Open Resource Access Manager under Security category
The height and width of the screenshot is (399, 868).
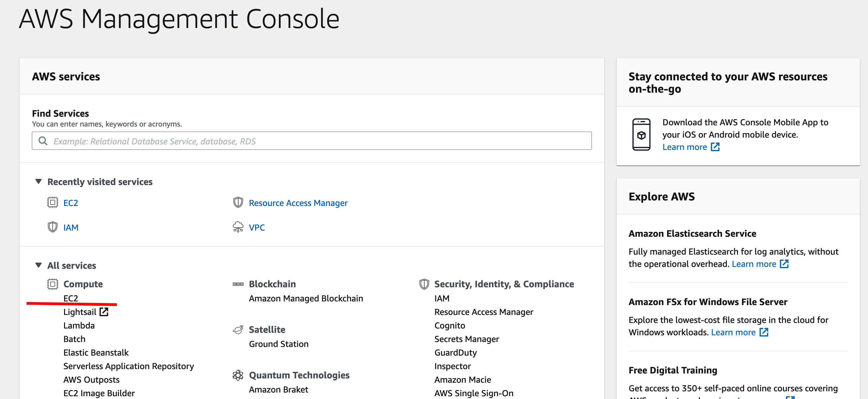pos(483,312)
